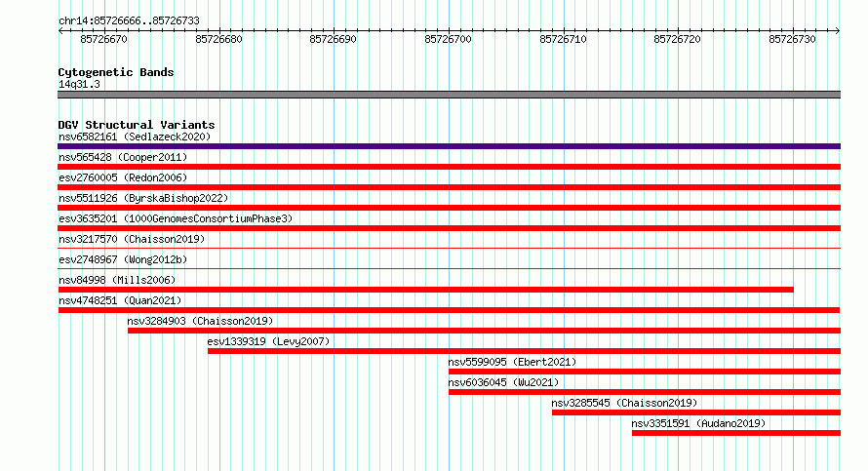Open nsv4748251 (Quan2021) label
Viewport: 868px width, 471px height.
(120, 300)
